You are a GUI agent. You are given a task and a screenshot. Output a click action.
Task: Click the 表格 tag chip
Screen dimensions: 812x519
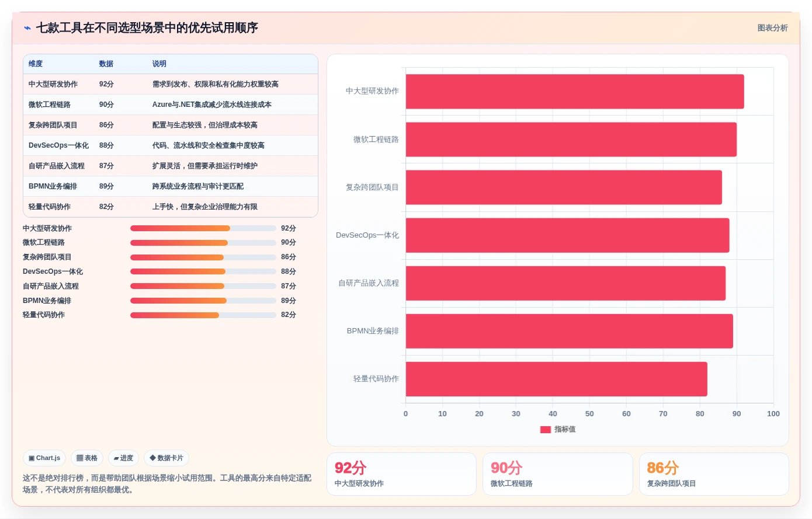(x=87, y=458)
